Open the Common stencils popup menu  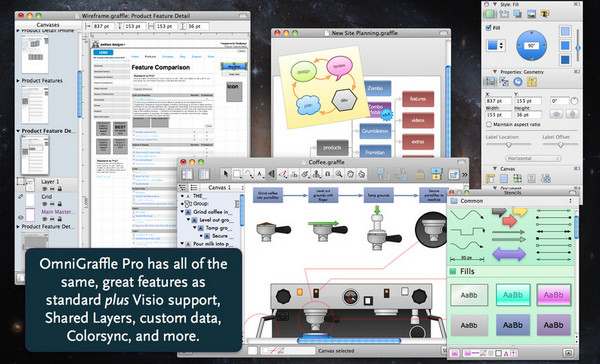(513, 201)
